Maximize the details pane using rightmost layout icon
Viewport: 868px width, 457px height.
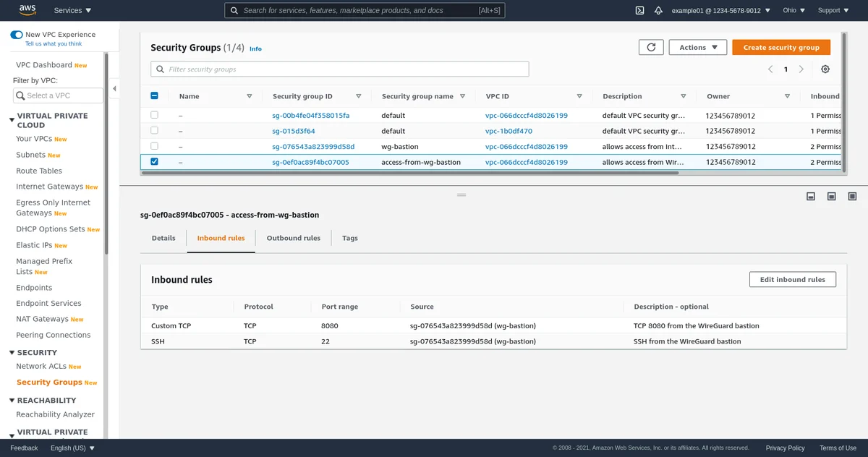(x=852, y=196)
